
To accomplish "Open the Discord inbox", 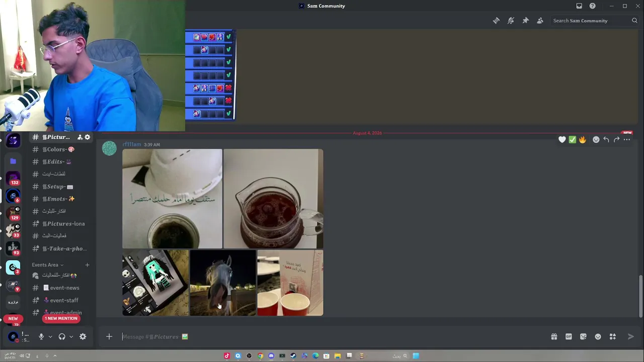I will (x=579, y=6).
